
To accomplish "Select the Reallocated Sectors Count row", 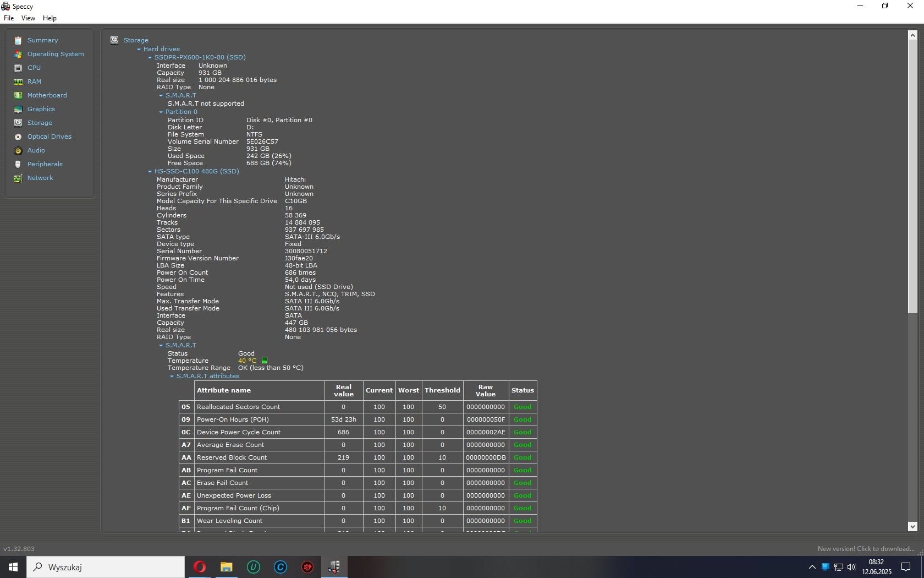I will coord(358,407).
